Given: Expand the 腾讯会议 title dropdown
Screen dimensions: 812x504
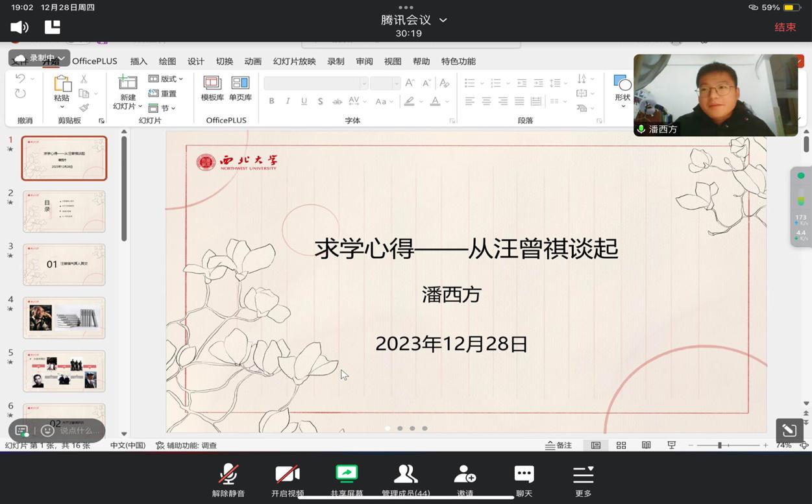Looking at the screenshot, I should click(443, 20).
